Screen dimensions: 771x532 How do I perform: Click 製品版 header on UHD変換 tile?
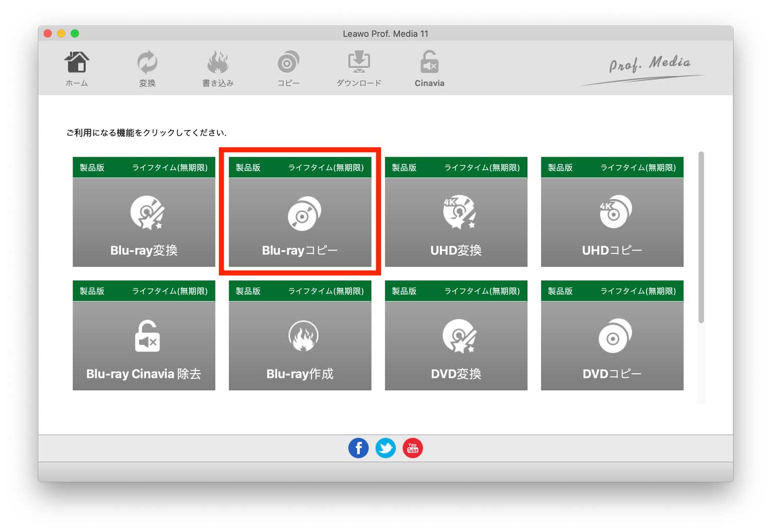coord(404,168)
